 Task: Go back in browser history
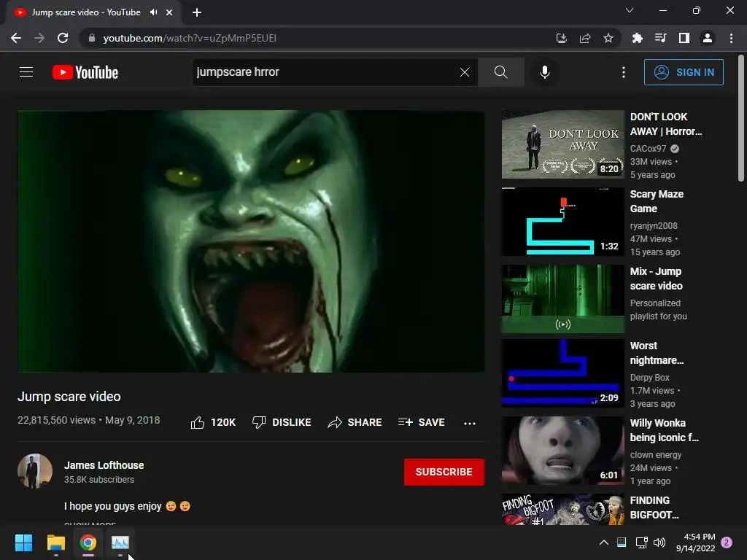point(16,38)
